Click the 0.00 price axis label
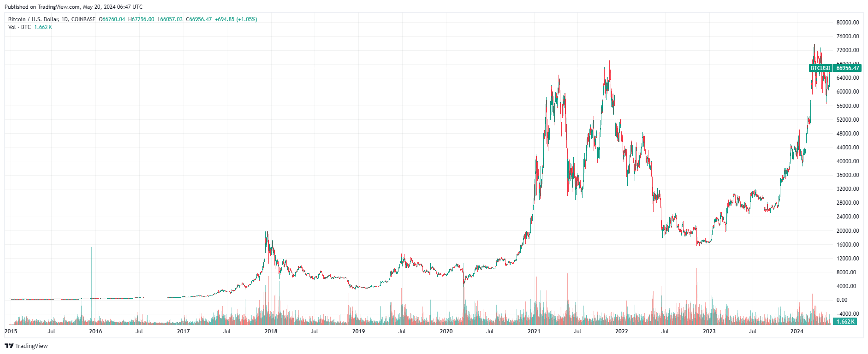Image resolution: width=868 pixels, height=354 pixels. pos(842,300)
